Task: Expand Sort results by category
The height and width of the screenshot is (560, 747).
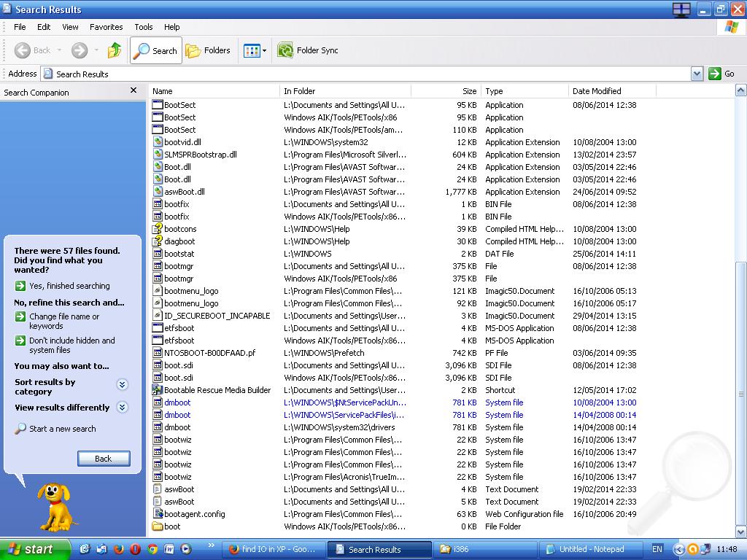Action: point(123,385)
